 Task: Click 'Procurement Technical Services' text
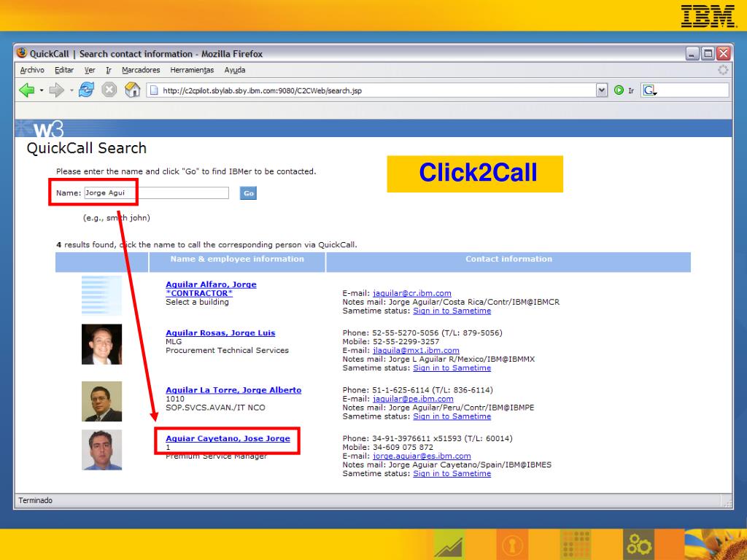(x=228, y=351)
